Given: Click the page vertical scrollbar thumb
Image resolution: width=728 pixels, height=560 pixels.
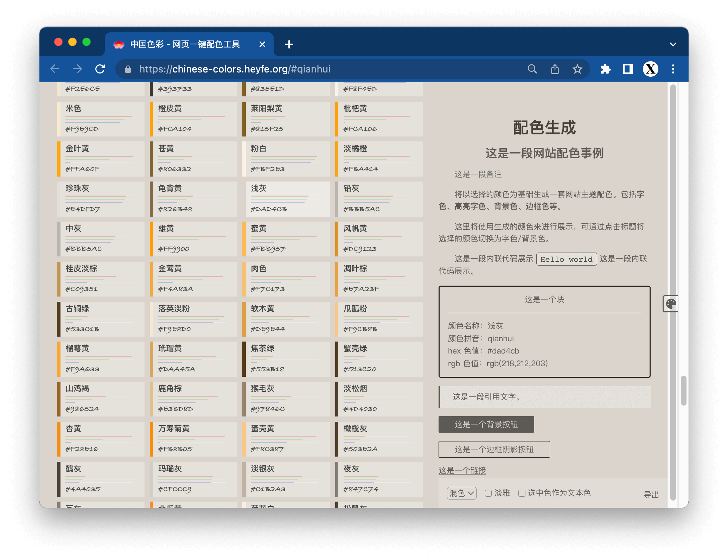Looking at the screenshot, I should (683, 390).
